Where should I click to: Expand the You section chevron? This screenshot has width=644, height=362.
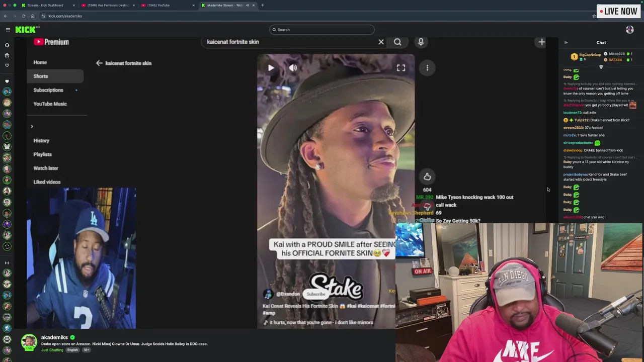(x=32, y=127)
